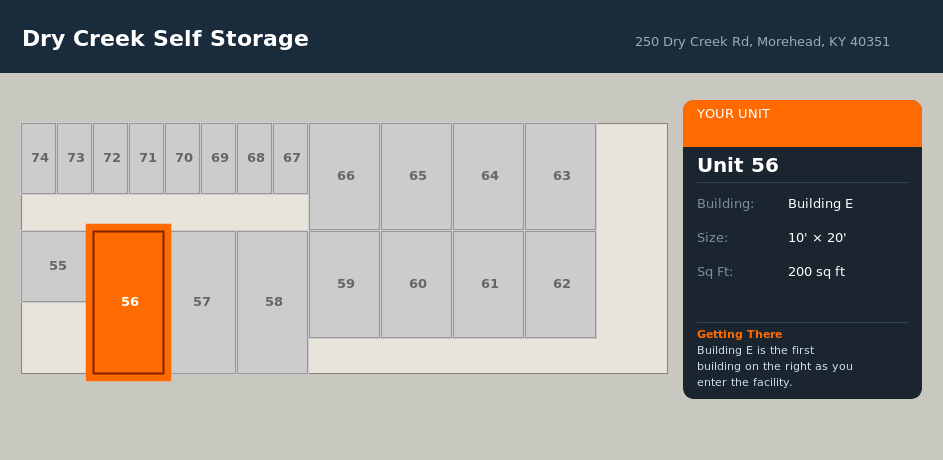Click the 200 sq ft value
943x460 pixels.
coord(816,272)
